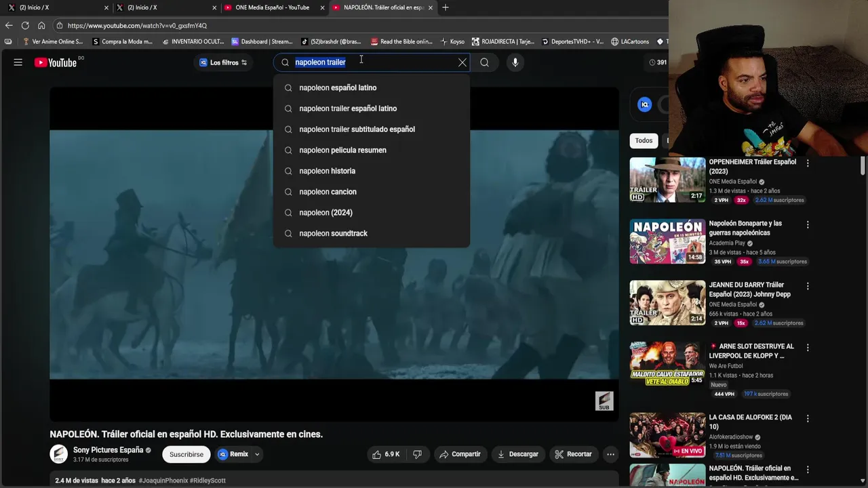This screenshot has width=868, height=488.
Task: Select suggestion napoleon trailer subtitulado español
Action: point(371,129)
